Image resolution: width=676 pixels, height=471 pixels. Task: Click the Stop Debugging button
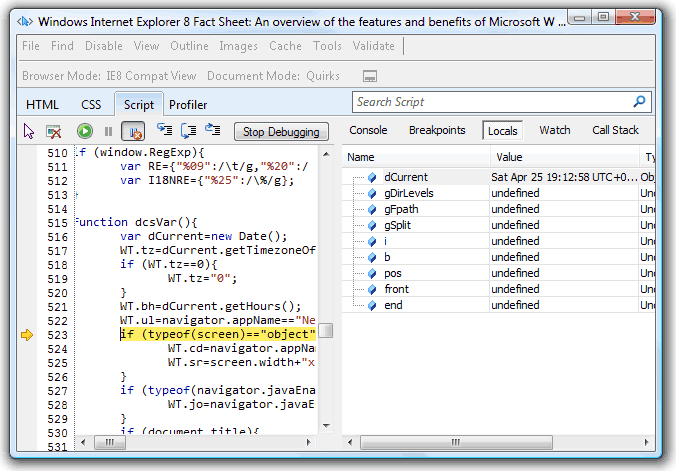point(281,131)
